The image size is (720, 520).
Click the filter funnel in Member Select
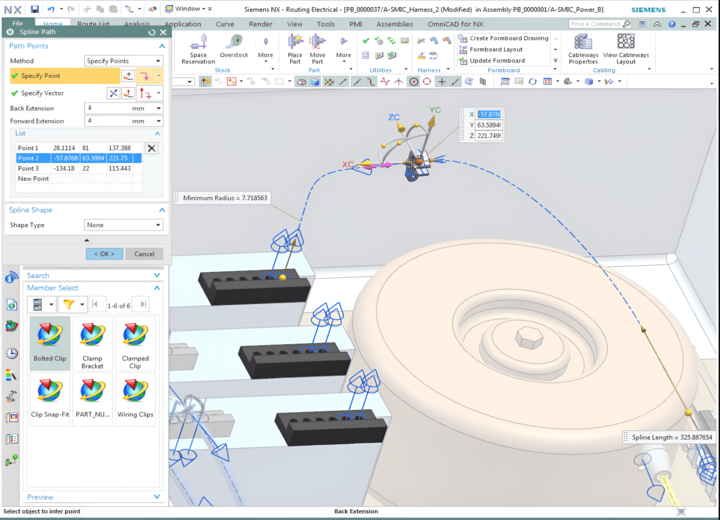click(x=68, y=304)
